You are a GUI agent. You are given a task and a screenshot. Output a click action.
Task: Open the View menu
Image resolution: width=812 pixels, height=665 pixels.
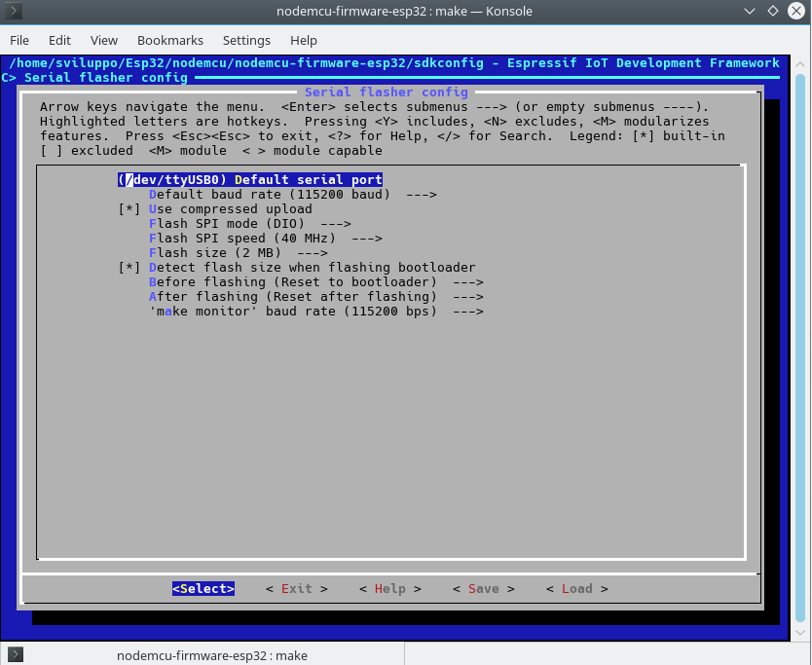pos(103,40)
